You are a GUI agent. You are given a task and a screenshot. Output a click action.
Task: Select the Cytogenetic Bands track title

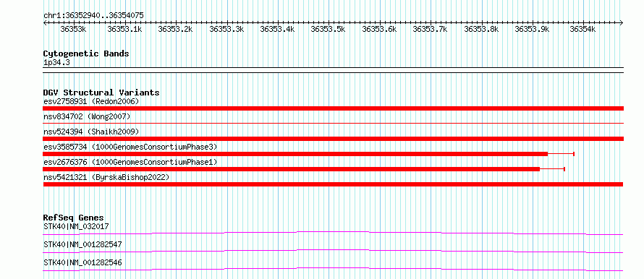(86, 53)
